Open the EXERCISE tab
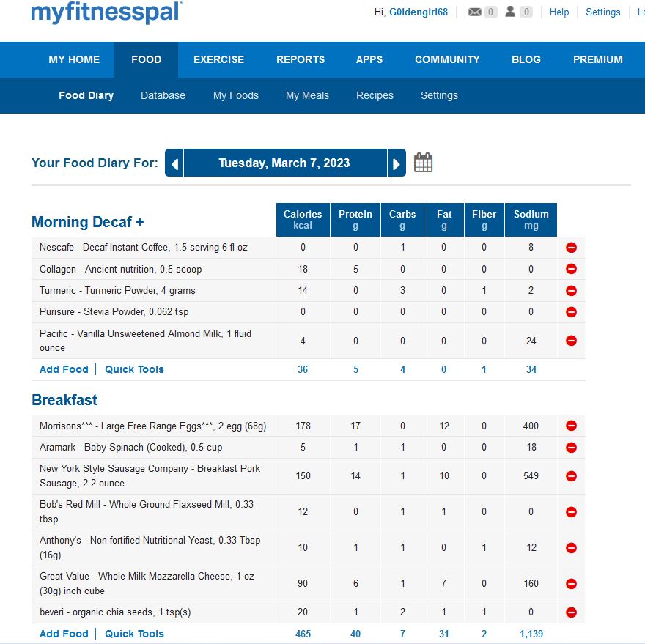The image size is (645, 644). pos(219,59)
